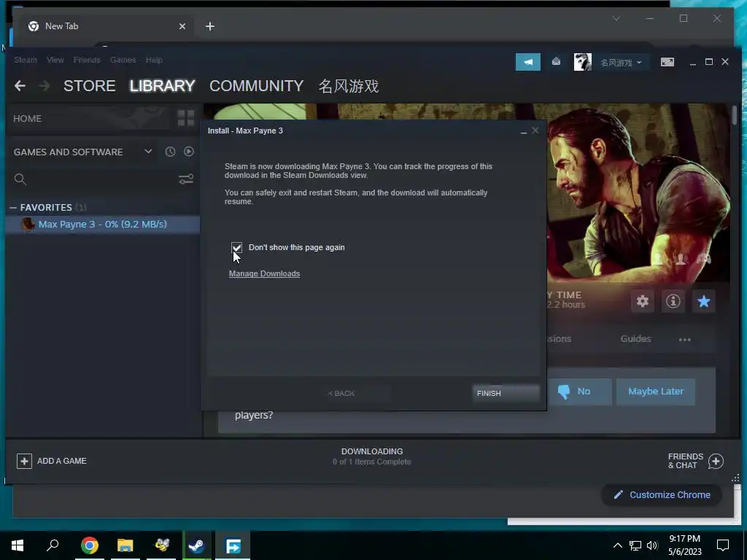Enter Big Picture mode icon
Image resolution: width=747 pixels, height=560 pixels.
[667, 62]
